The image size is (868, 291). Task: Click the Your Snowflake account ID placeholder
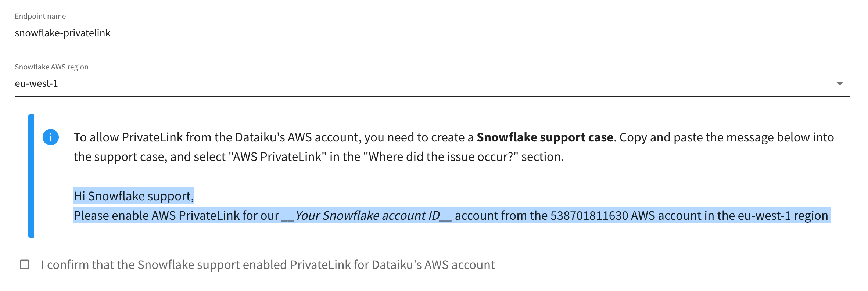pyautogui.click(x=367, y=216)
